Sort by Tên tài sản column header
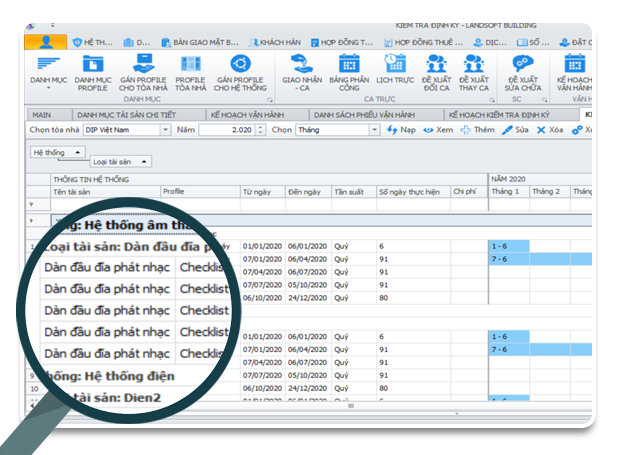 click(x=106, y=192)
